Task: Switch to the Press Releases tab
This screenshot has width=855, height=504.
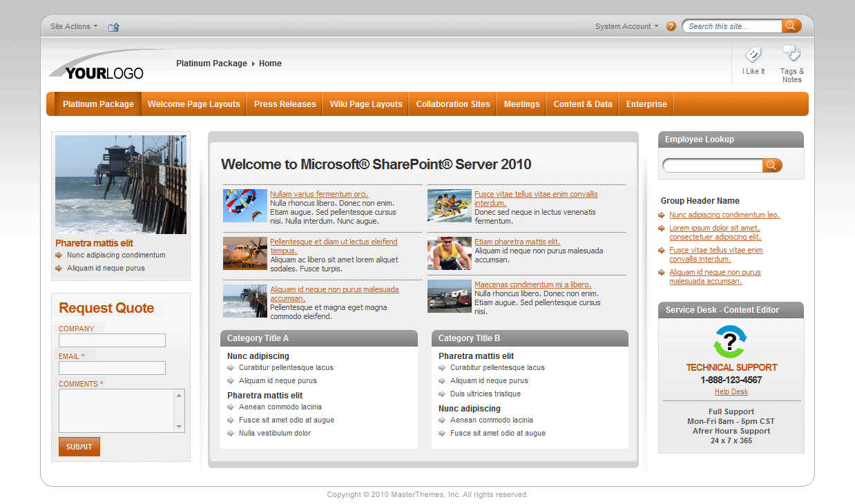Action: [285, 104]
